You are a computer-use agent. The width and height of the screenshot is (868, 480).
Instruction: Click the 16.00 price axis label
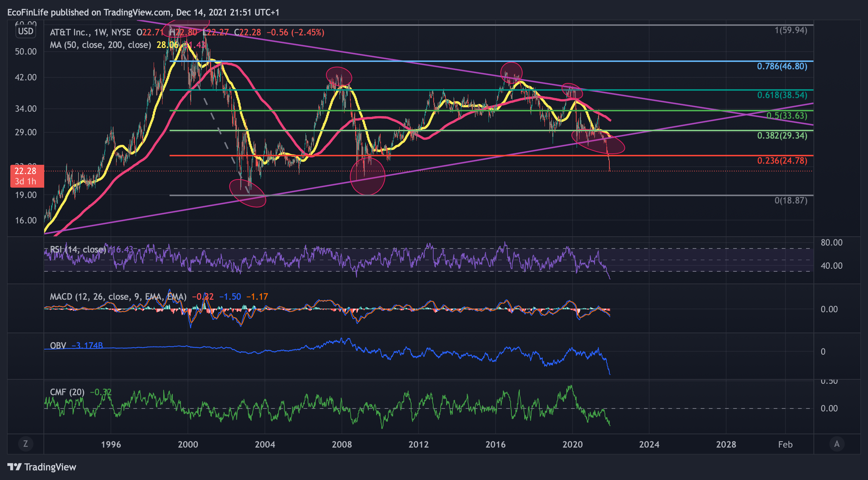(26, 220)
